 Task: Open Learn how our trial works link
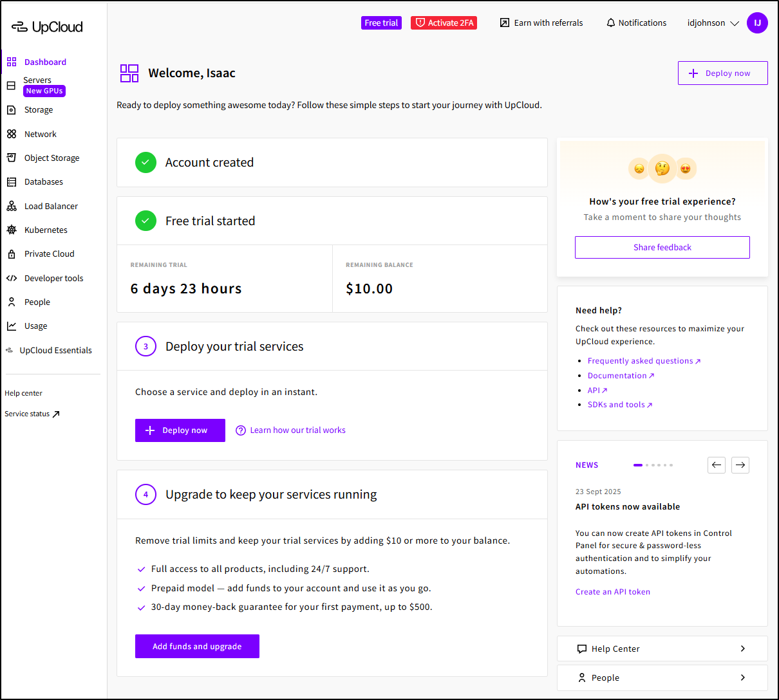297,430
